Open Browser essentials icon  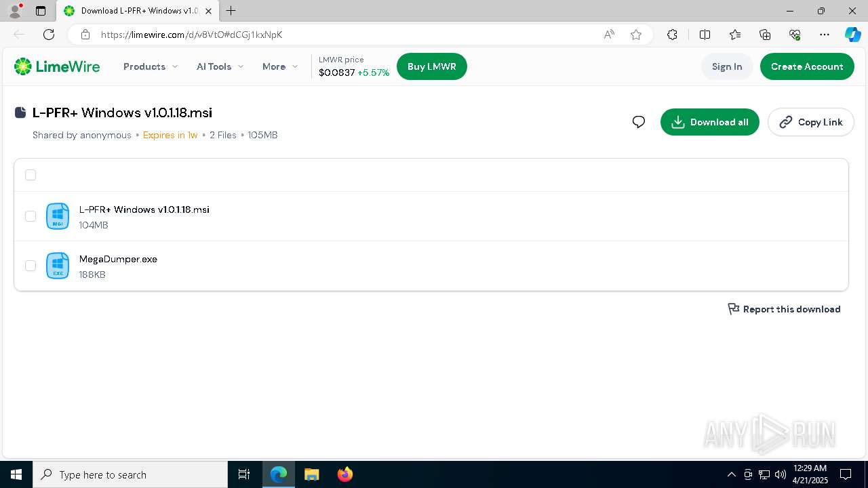pyautogui.click(x=795, y=35)
